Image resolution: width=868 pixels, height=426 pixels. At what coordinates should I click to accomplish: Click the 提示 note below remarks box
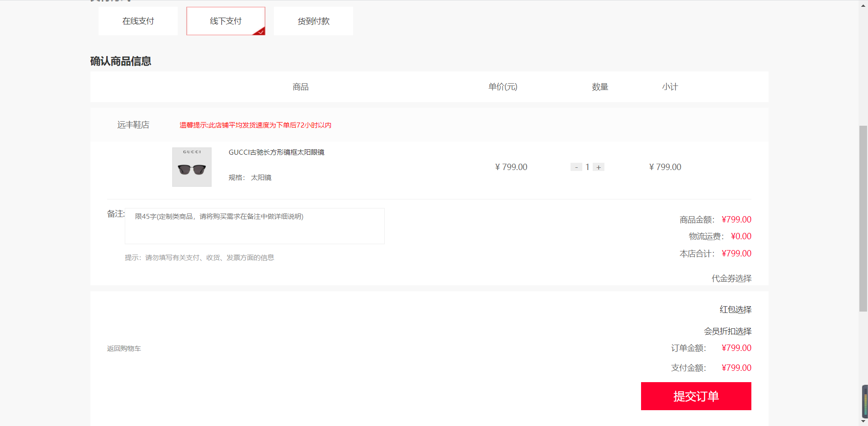(x=199, y=258)
